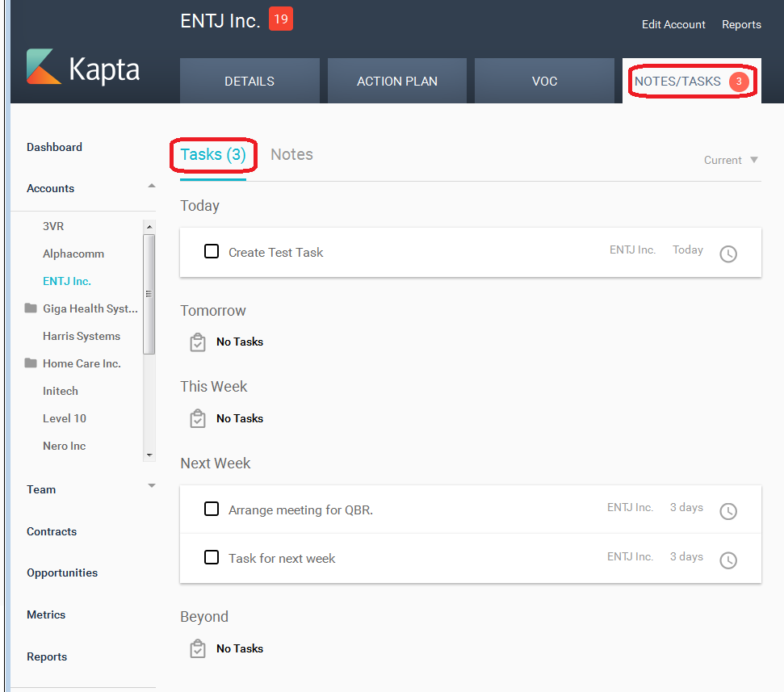
Task: Check the Task for next week checkbox
Action: (212, 557)
